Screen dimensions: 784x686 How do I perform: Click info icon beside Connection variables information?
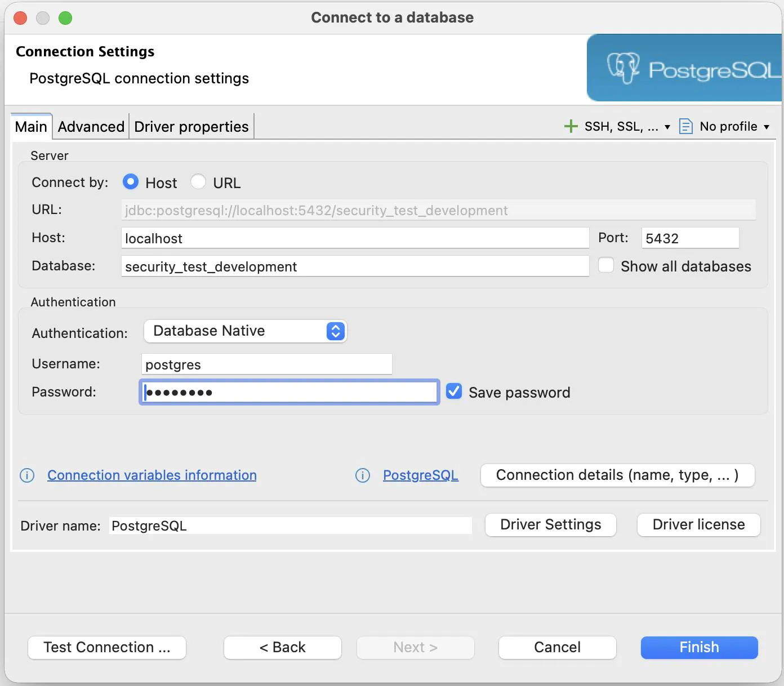point(27,475)
